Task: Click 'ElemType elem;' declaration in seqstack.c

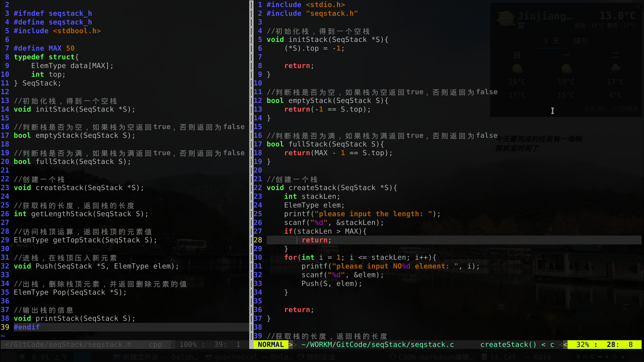Action: [x=314, y=205]
